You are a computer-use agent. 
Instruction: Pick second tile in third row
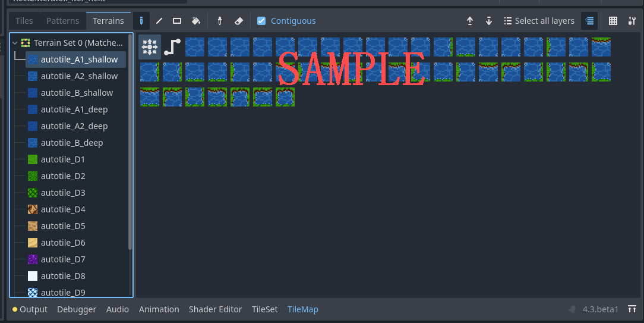172,97
